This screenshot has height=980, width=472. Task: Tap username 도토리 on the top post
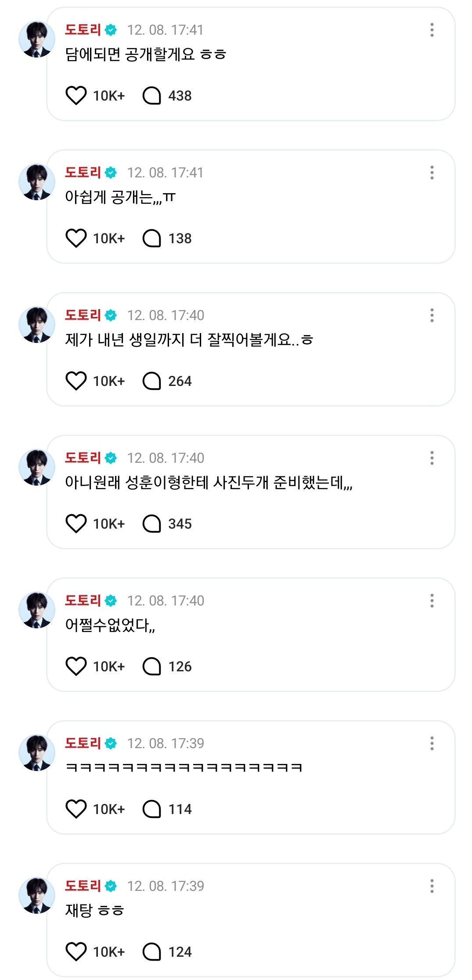click(83, 30)
